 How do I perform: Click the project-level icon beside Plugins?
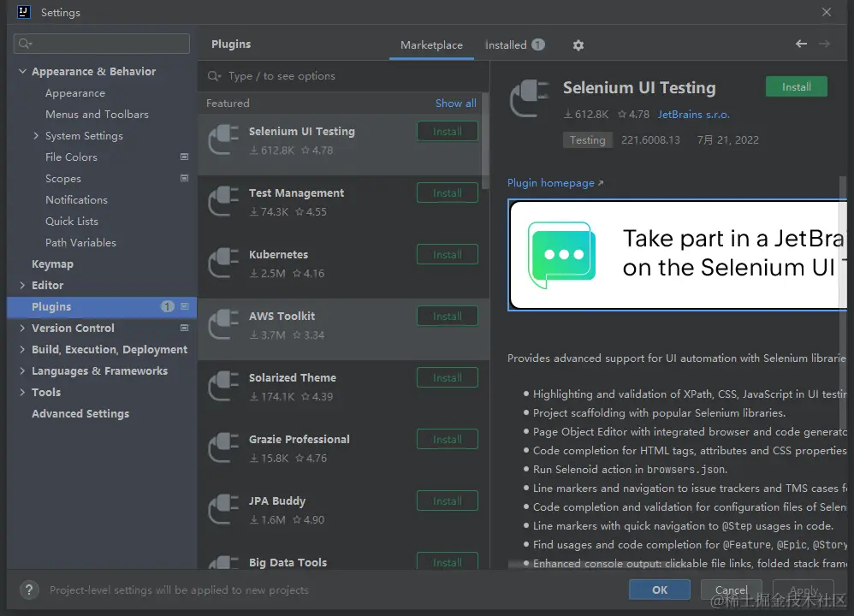185,306
